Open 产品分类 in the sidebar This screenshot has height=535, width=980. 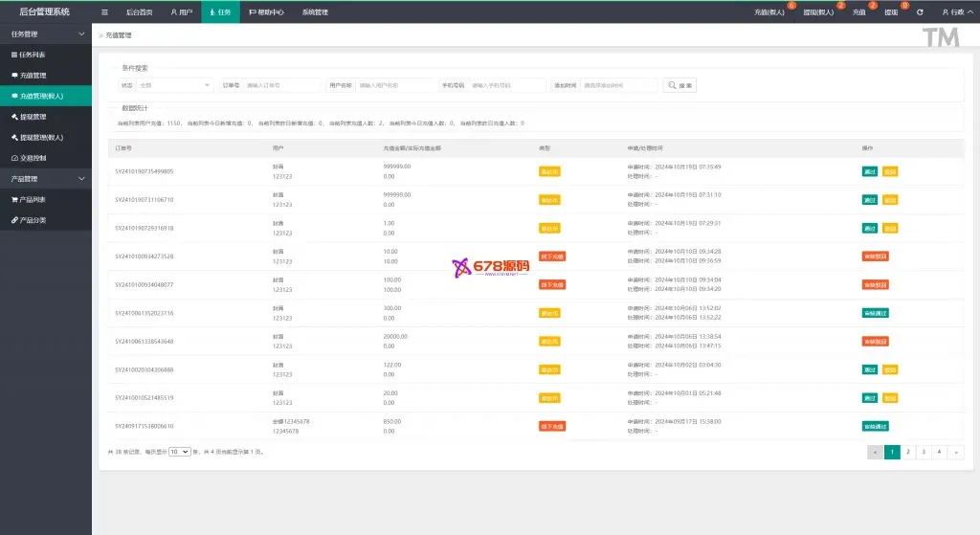point(32,220)
